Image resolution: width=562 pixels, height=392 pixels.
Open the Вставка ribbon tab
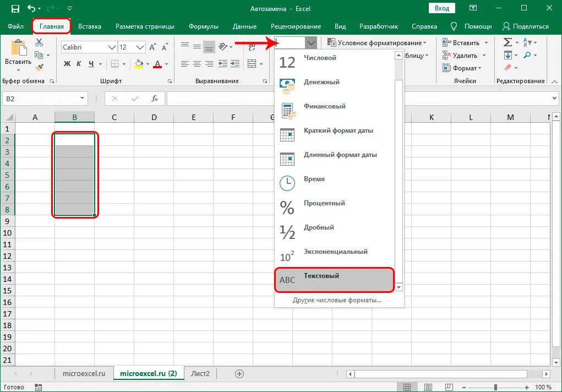(x=90, y=26)
